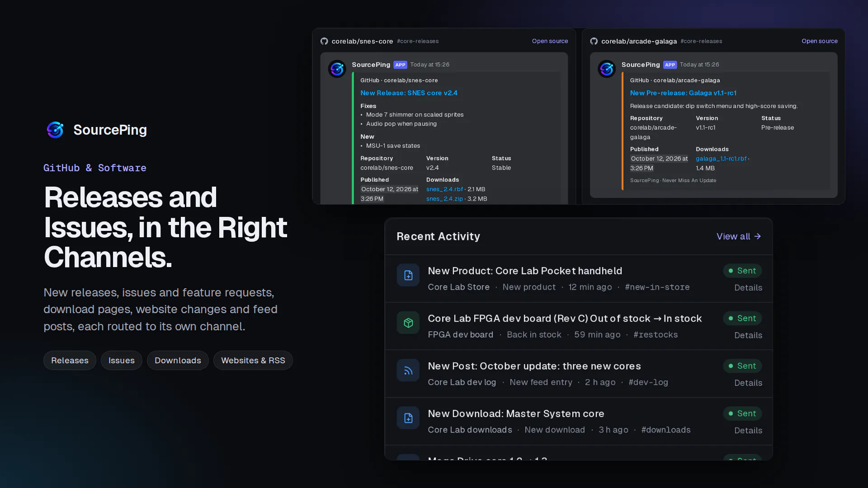
Task: Open Details for FPGA dev board restock
Action: [x=748, y=335]
